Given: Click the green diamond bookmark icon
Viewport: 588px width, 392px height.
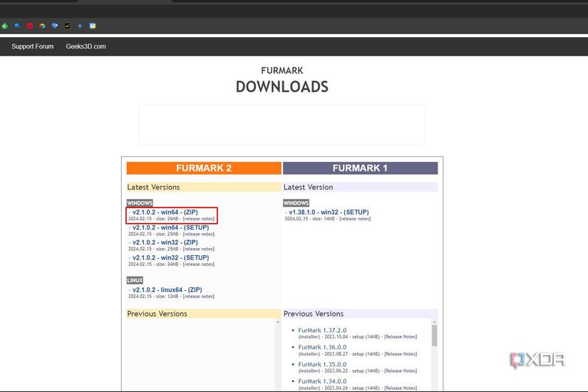Looking at the screenshot, I should point(5,26).
